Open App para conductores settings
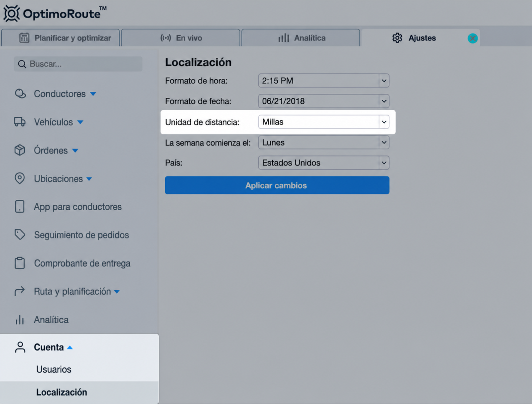The height and width of the screenshot is (404, 532). coord(78,207)
